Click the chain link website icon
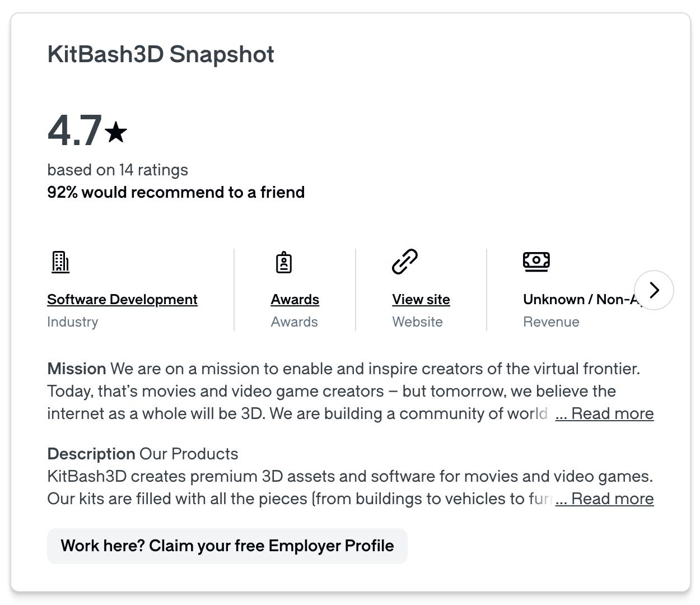This screenshot has width=700, height=605. coord(405,262)
